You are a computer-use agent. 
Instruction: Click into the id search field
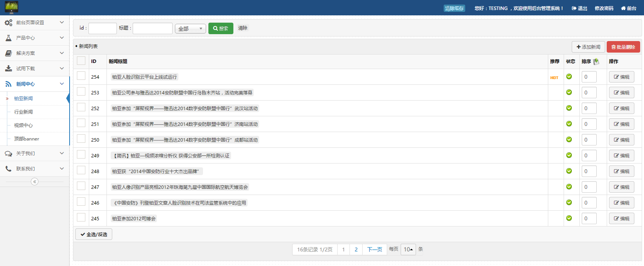pyautogui.click(x=103, y=28)
